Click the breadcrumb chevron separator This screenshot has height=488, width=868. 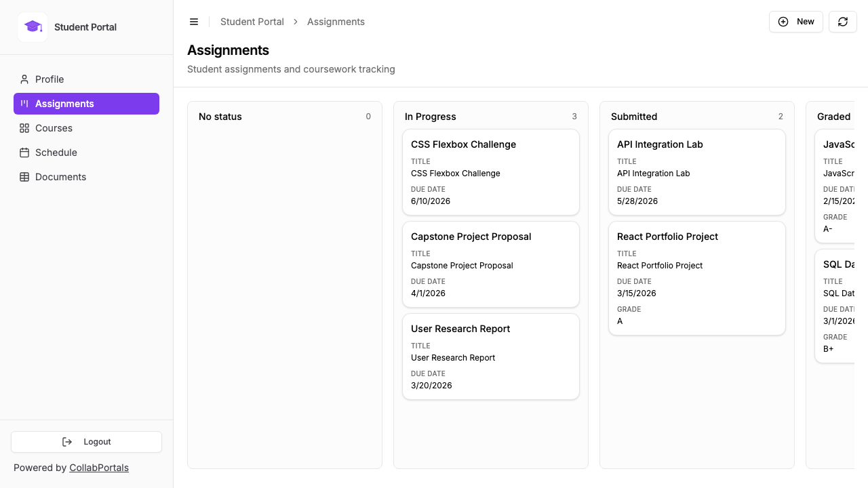click(296, 22)
